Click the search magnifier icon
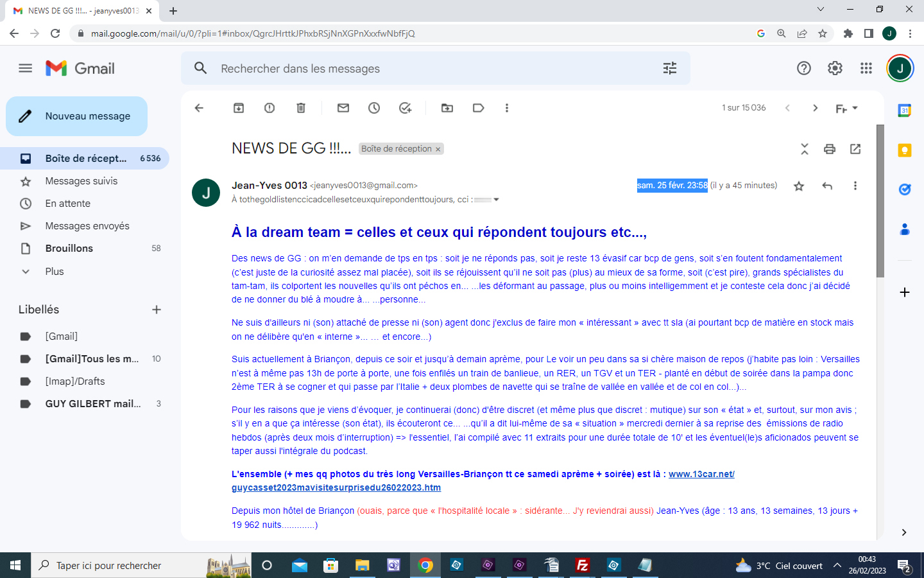This screenshot has width=924, height=578. (x=201, y=68)
